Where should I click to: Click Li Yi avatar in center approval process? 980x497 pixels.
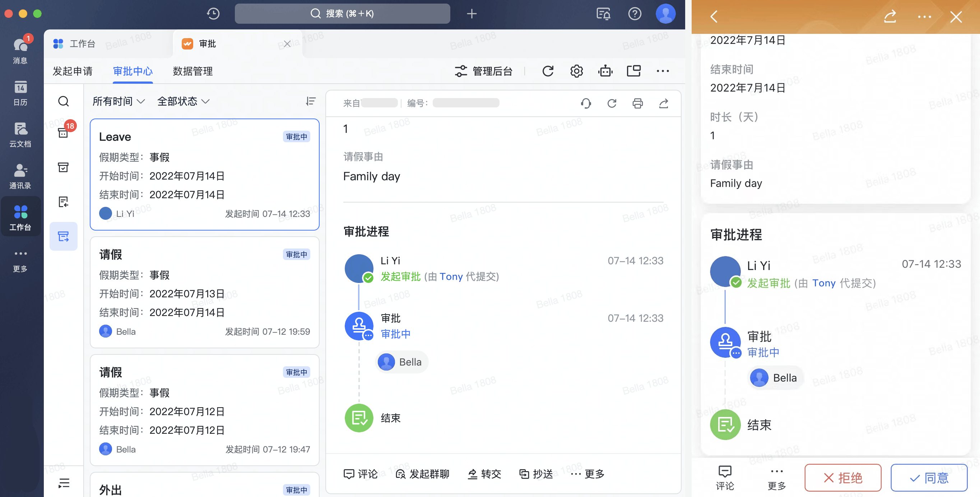[x=358, y=269]
